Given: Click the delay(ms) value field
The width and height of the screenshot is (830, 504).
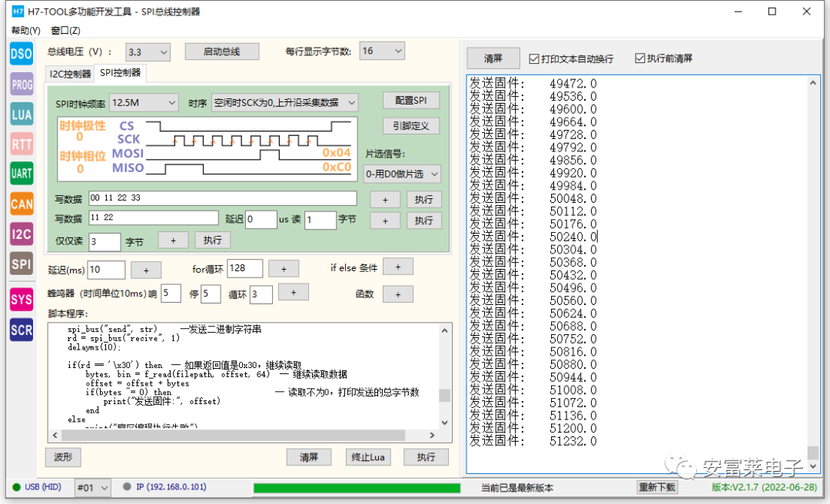Looking at the screenshot, I should (106, 270).
